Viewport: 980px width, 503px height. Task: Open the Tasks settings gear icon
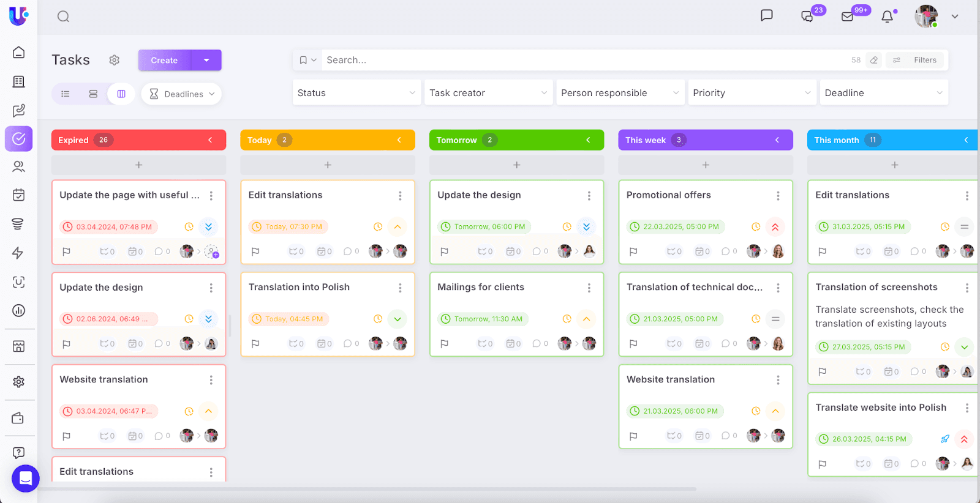(115, 60)
